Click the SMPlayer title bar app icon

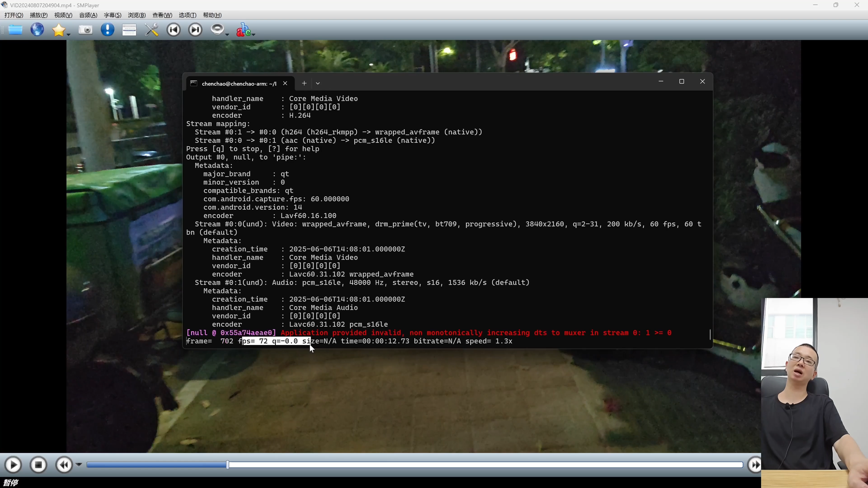click(x=4, y=5)
